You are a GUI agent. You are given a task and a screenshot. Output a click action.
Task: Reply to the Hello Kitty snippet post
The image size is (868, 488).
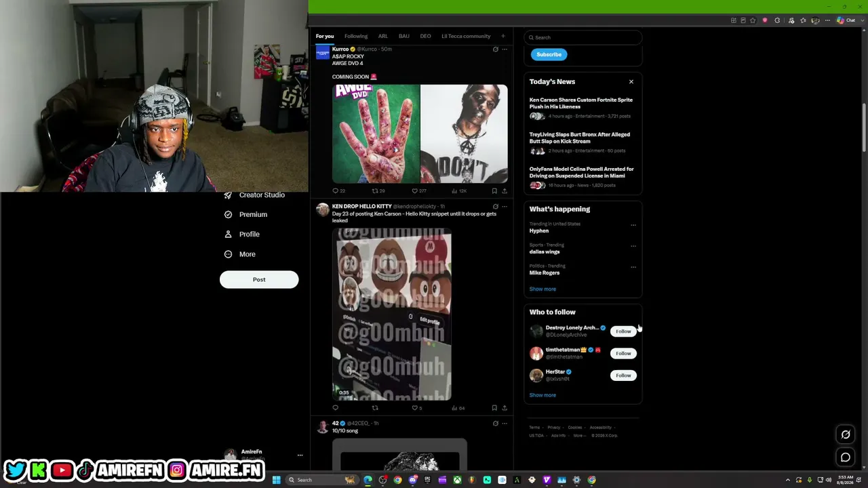[335, 408]
